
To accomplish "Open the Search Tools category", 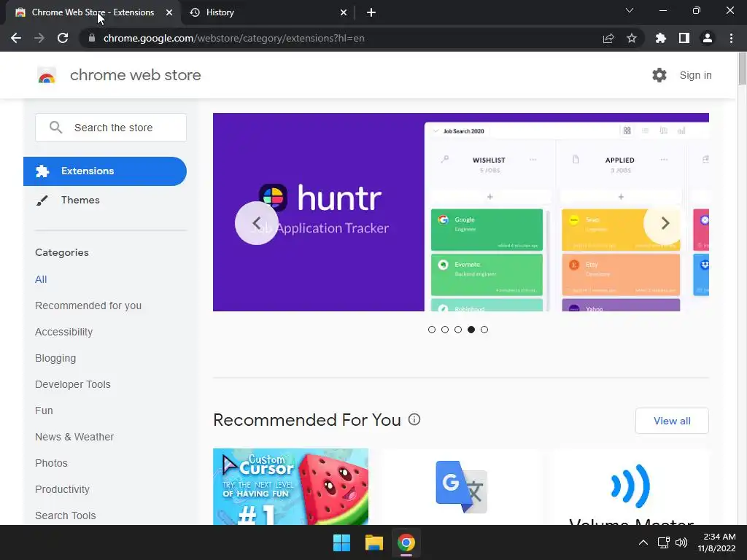I will (65, 516).
